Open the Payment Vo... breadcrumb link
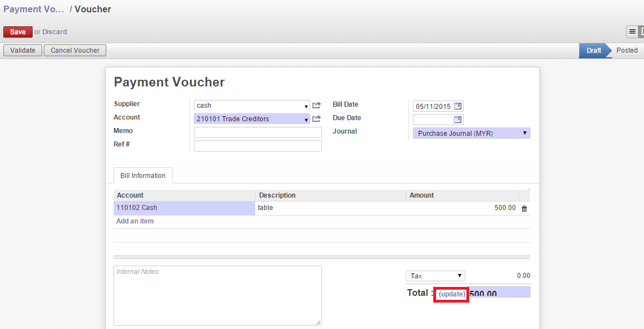 click(x=33, y=9)
